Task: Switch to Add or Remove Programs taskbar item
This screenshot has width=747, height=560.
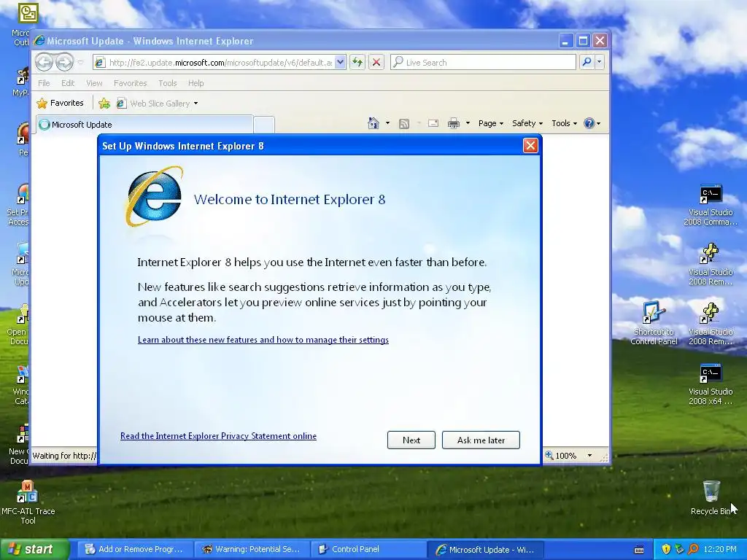Action: point(136,550)
